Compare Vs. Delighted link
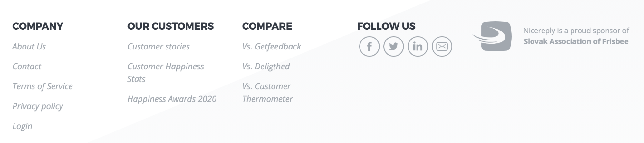This screenshot has height=143, width=644. pyautogui.click(x=266, y=67)
